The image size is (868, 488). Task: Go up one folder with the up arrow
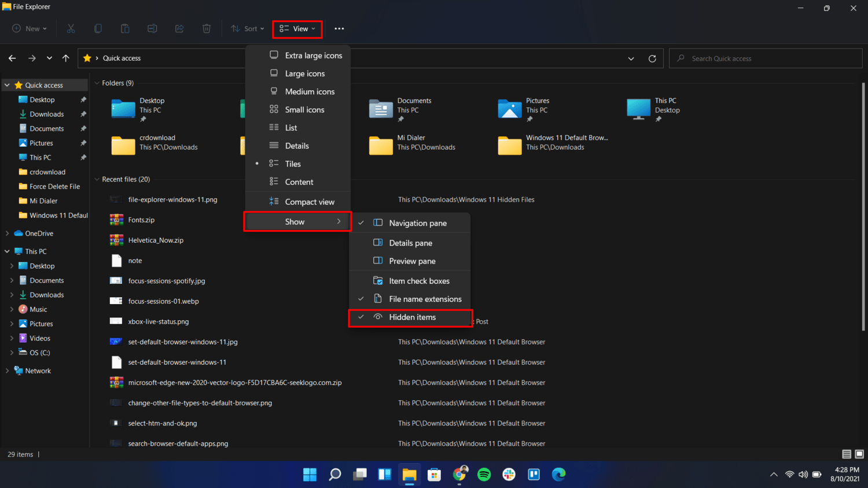[x=66, y=58]
